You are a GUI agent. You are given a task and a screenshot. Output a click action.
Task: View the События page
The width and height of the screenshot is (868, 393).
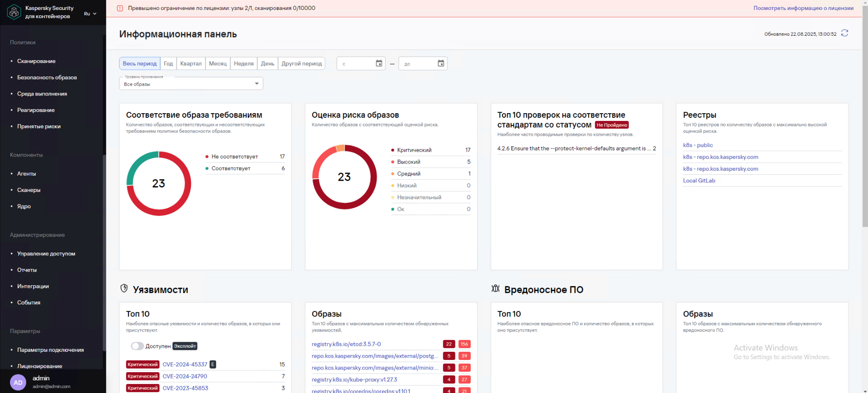click(x=28, y=302)
